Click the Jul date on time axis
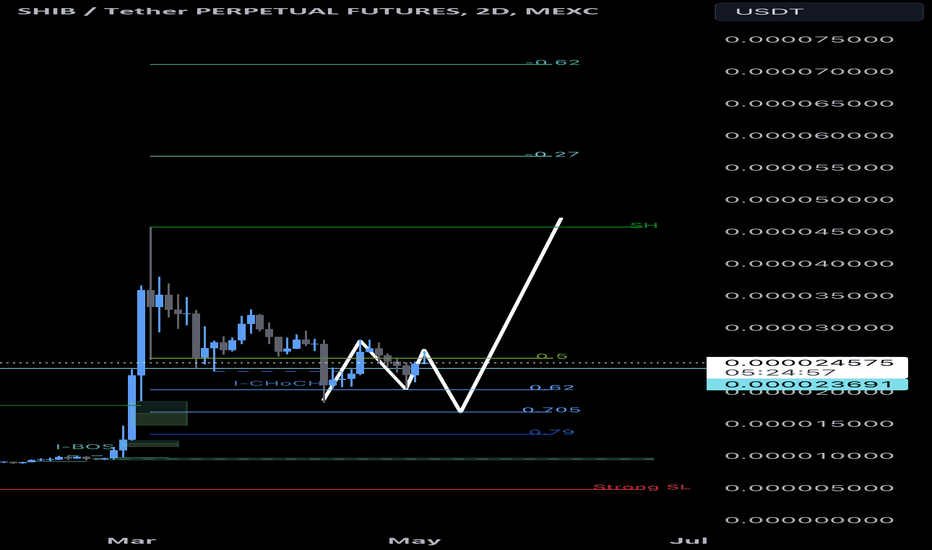932x550 pixels. (x=689, y=540)
